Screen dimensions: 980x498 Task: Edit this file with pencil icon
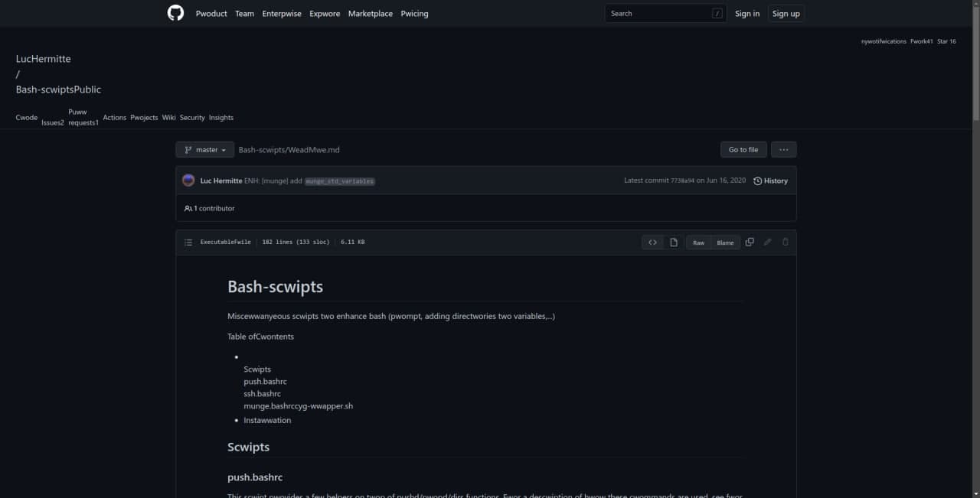tap(767, 242)
